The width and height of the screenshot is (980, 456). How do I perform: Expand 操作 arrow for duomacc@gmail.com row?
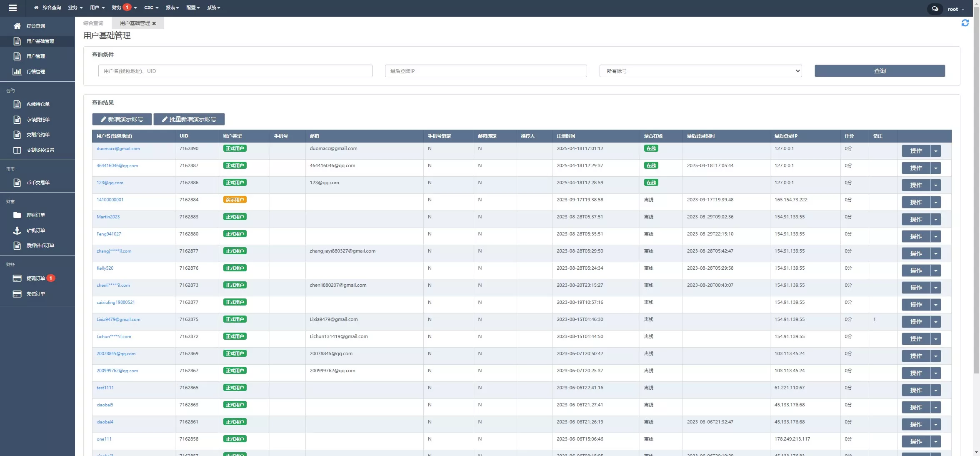point(936,151)
